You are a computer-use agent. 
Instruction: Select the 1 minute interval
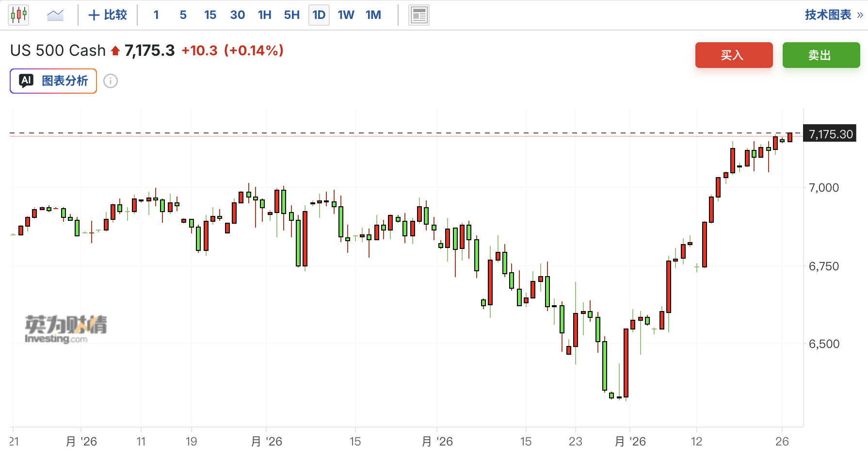[x=156, y=15]
